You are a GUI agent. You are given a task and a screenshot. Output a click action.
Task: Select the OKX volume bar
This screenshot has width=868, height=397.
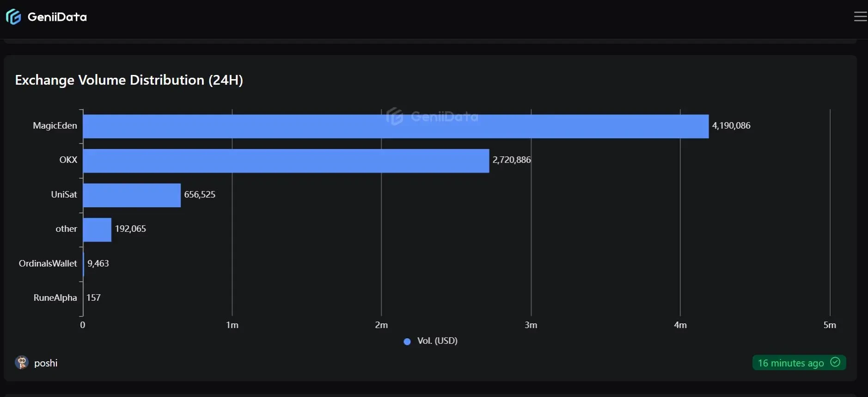[x=286, y=161]
